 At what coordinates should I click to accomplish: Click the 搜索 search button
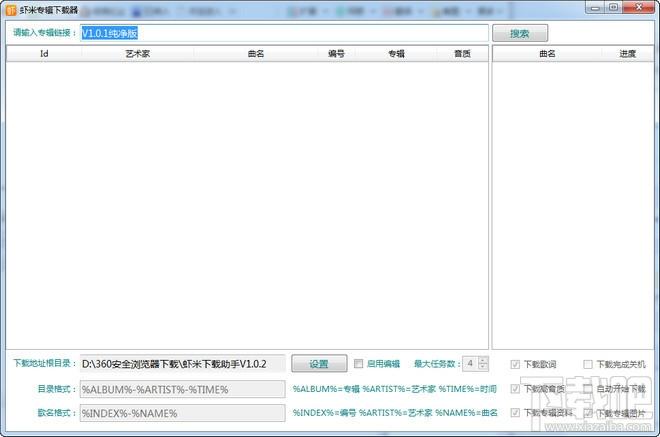520,33
